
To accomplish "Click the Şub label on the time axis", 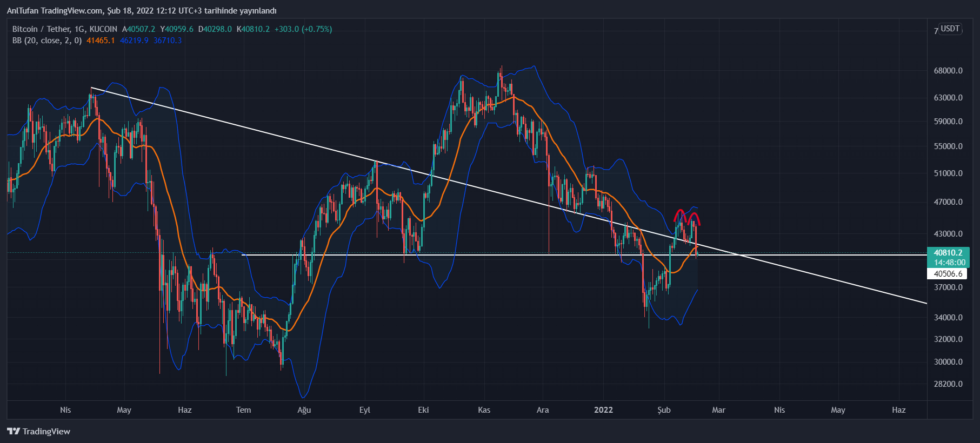I will click(664, 410).
